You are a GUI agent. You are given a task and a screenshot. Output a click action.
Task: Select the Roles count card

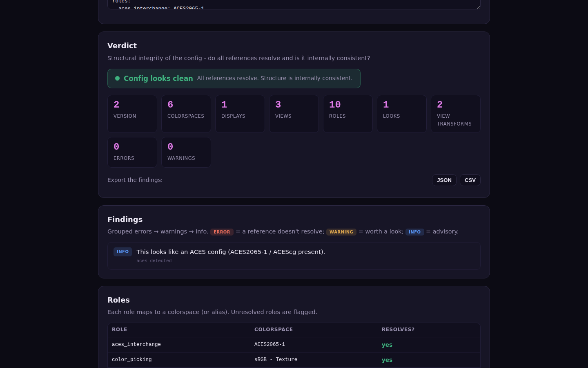(348, 114)
